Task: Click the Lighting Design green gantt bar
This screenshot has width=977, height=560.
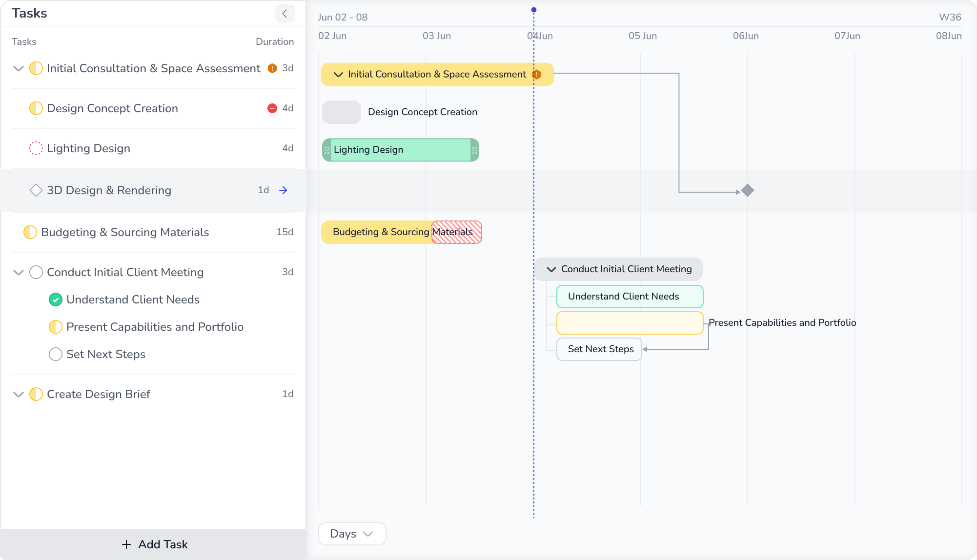Action: [x=400, y=150]
